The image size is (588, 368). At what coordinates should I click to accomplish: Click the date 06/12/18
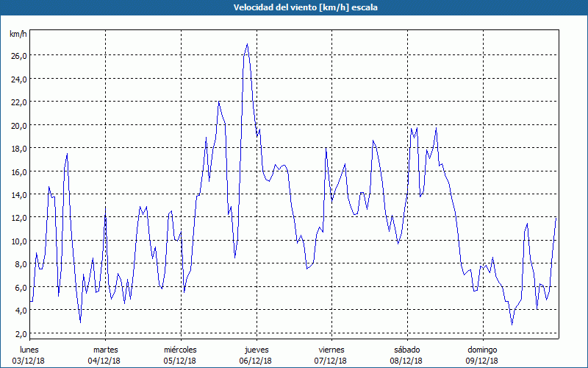(x=255, y=361)
